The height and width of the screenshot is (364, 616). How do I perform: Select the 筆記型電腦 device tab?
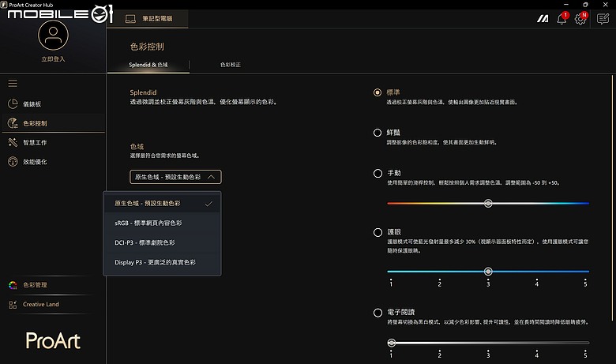(148, 18)
